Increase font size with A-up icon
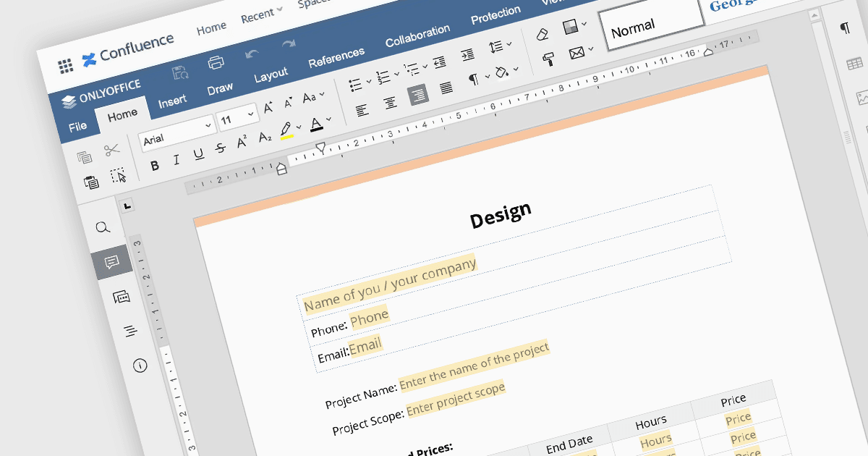The image size is (868, 456). [268, 108]
